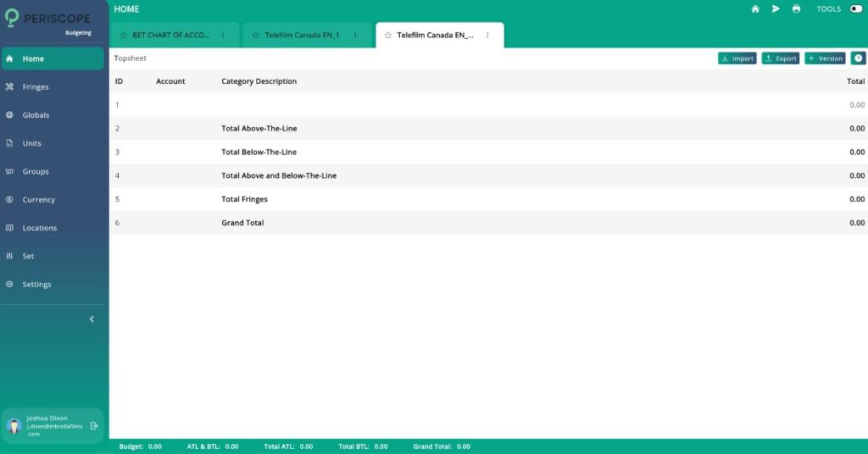The width and height of the screenshot is (868, 454).
Task: Open options menu for BET CHART tab
Action: pos(223,36)
